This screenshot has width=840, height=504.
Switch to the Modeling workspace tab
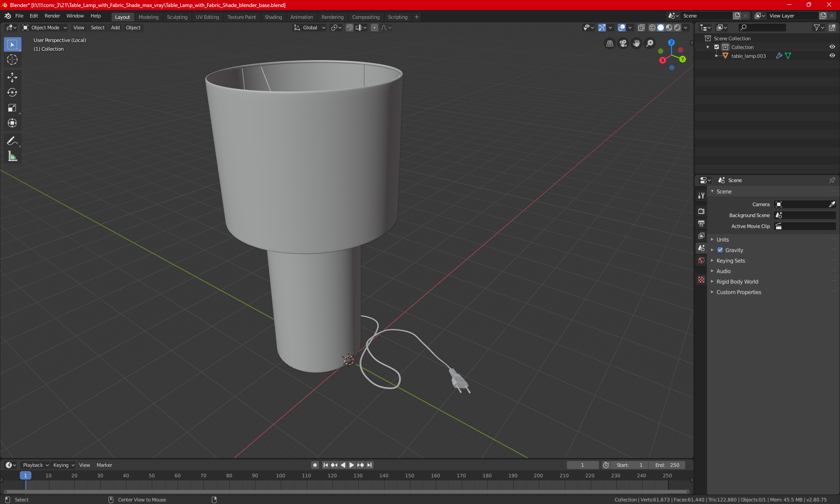click(x=148, y=17)
